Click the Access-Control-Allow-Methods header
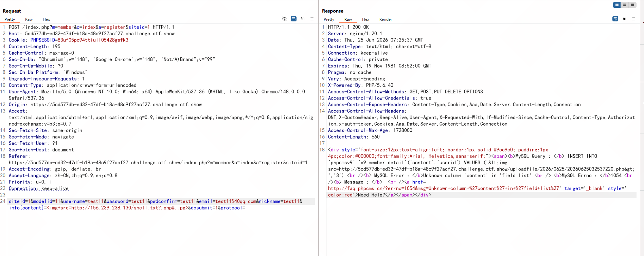 [406, 92]
